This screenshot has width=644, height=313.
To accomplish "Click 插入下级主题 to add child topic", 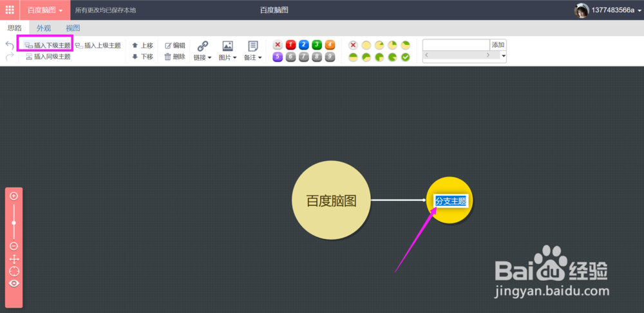I will click(47, 45).
